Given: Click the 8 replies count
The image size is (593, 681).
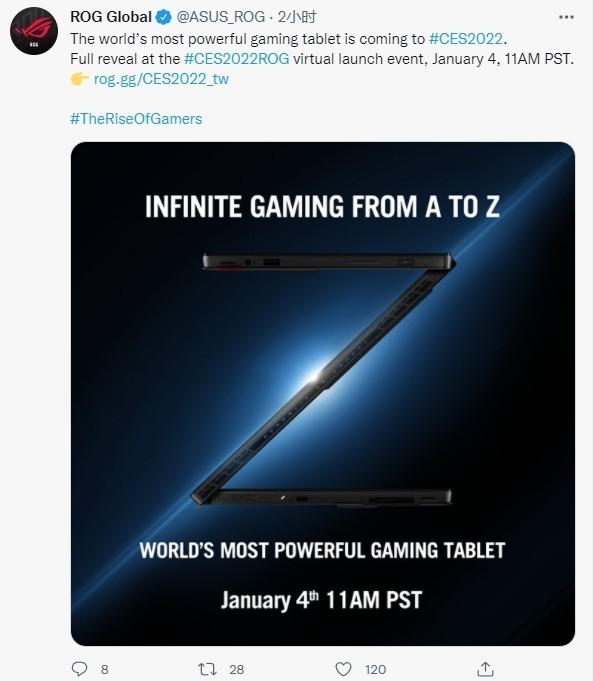Looking at the screenshot, I should point(104,669).
